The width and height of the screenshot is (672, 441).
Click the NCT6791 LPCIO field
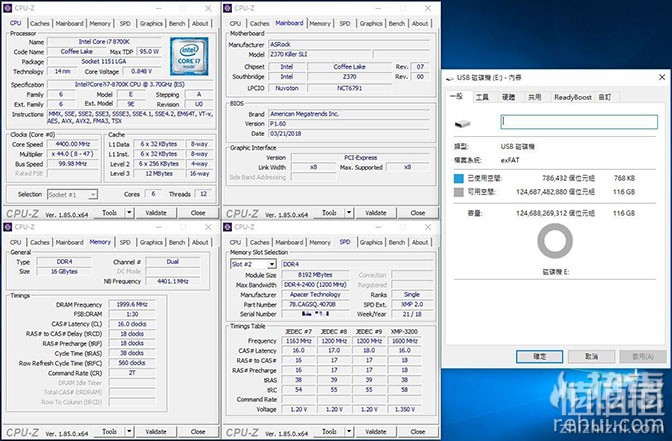pos(349,88)
